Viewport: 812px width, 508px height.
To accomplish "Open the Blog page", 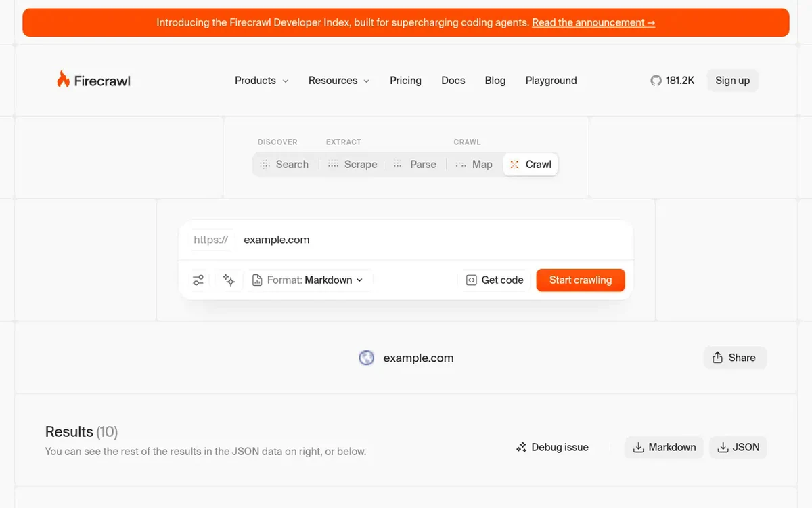I will tap(495, 80).
